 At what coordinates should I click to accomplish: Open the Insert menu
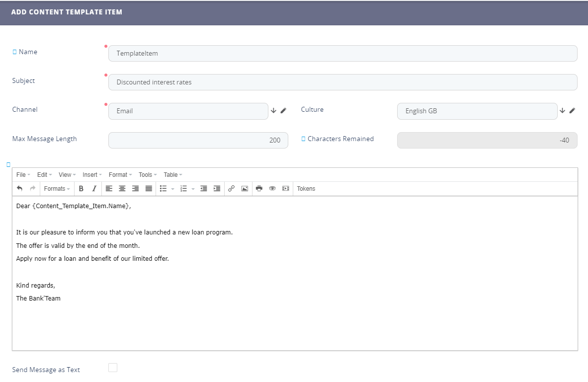[x=92, y=175]
